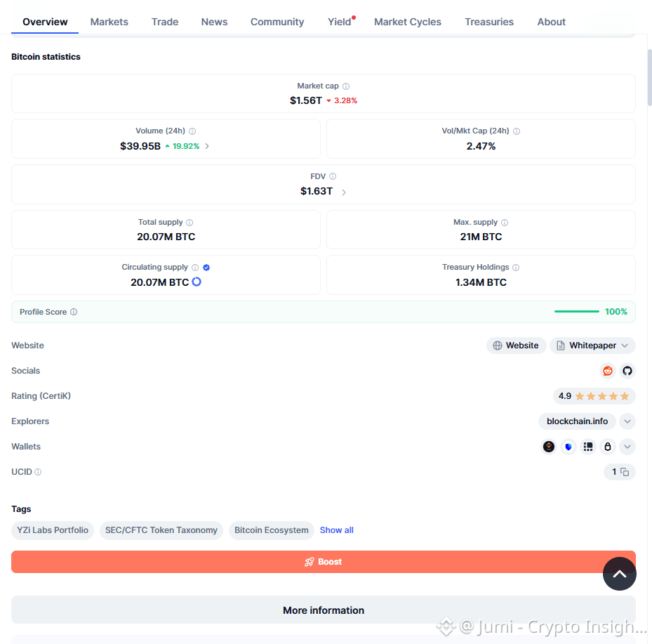Click the Vol/Mkt Cap (24h) info icon
The width and height of the screenshot is (652, 644).
517,131
